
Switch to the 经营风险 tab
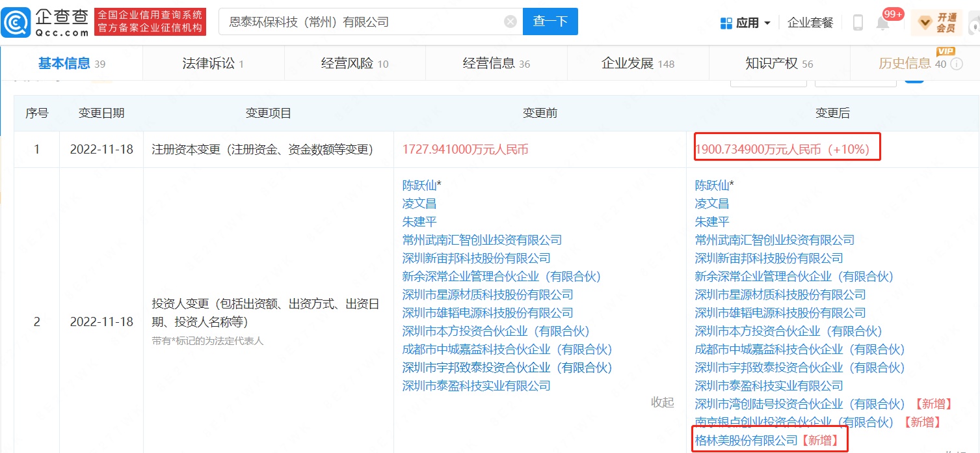(x=355, y=63)
